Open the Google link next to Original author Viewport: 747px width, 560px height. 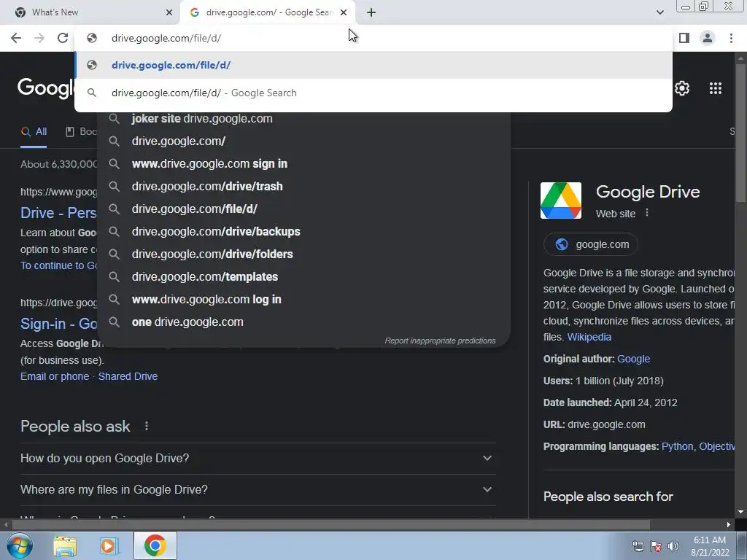pyautogui.click(x=634, y=359)
